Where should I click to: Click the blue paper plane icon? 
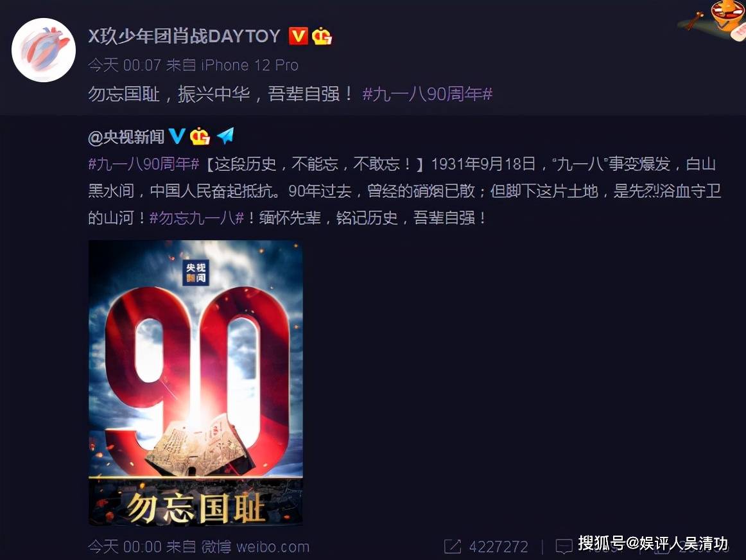(x=225, y=136)
